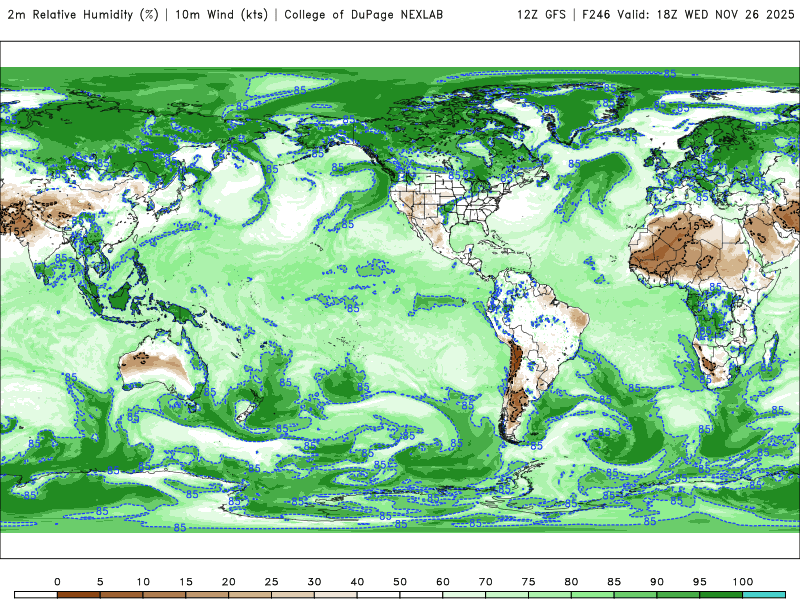This screenshot has height=600, width=800.
Task: Pick the brown swatch between 10 and 15
Action: (164, 595)
